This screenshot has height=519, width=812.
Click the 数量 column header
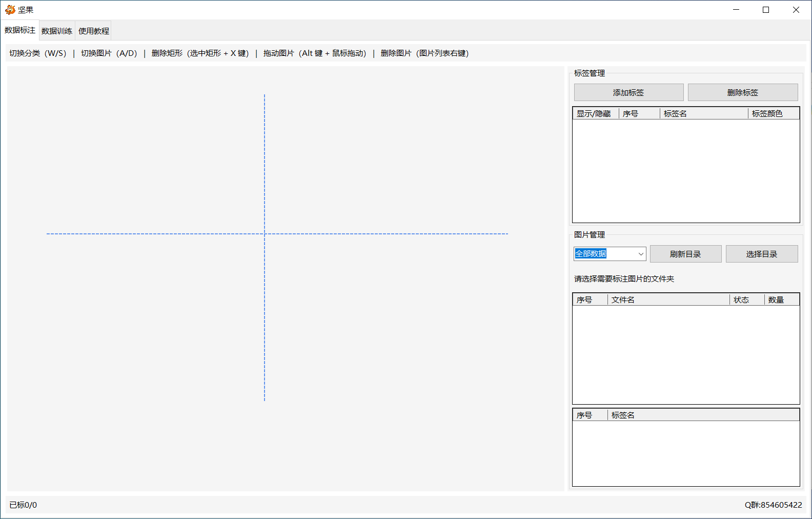782,300
